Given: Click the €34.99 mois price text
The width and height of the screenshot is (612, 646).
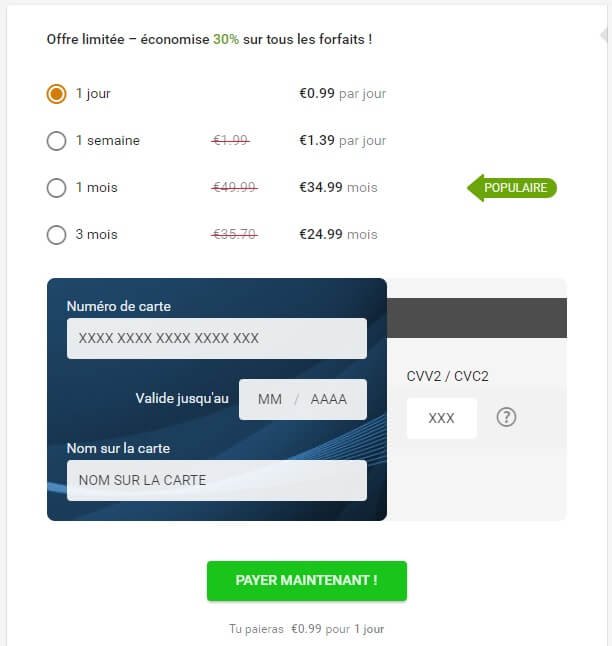Looking at the screenshot, I should (x=338, y=187).
